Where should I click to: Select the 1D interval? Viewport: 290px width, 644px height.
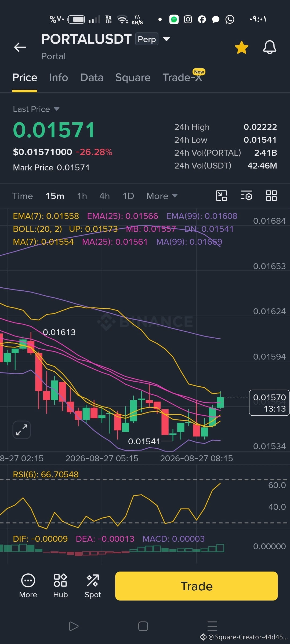point(128,196)
